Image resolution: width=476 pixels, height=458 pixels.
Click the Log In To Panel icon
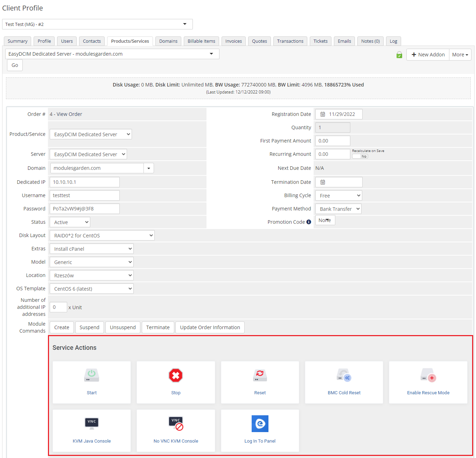click(x=260, y=424)
